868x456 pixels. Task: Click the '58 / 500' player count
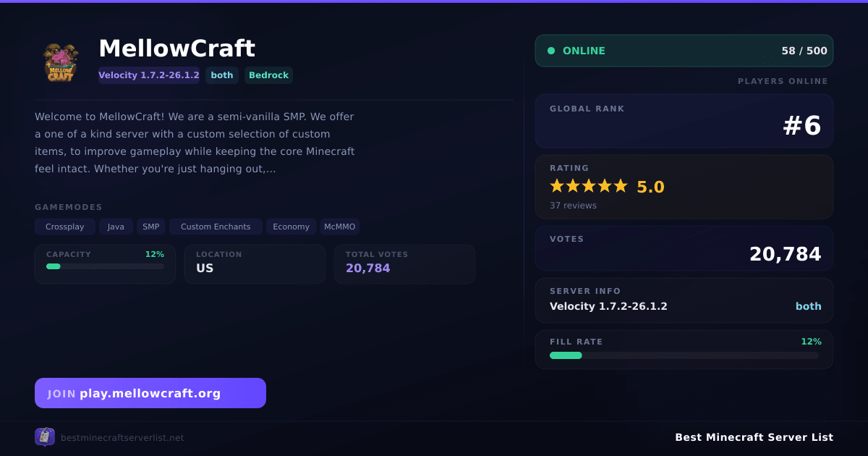click(804, 51)
